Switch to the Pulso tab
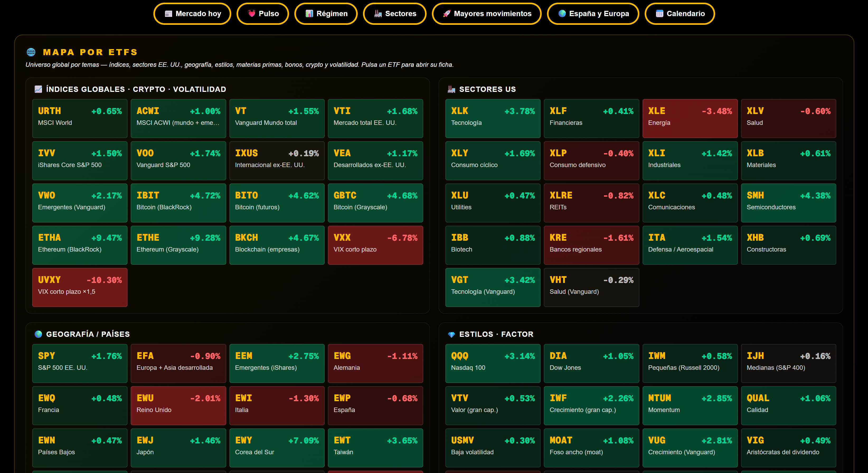Viewport: 868px width, 473px height. click(x=263, y=14)
